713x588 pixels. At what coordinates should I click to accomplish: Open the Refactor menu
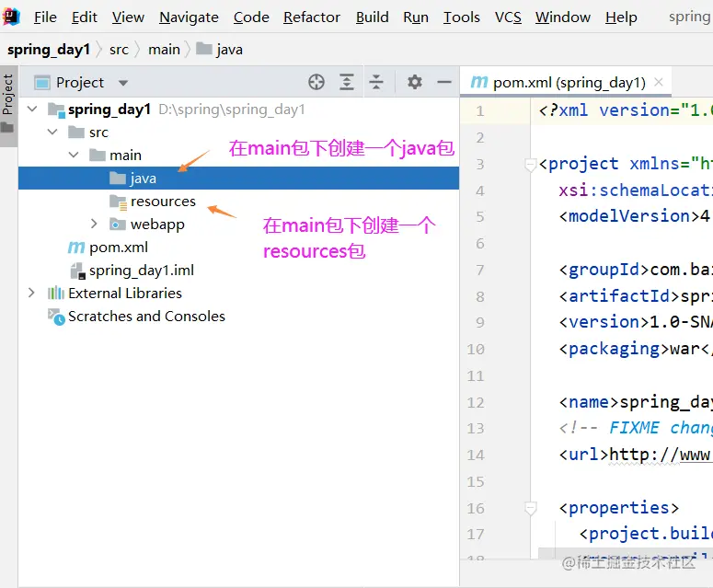coord(312,17)
